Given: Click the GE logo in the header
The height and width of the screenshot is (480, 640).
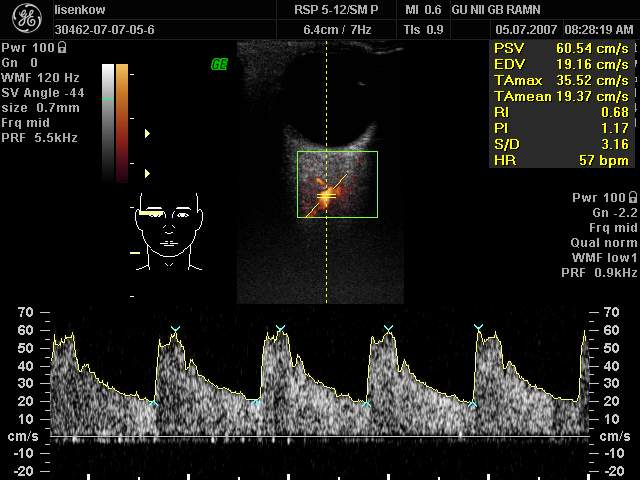Looking at the screenshot, I should (27, 19).
